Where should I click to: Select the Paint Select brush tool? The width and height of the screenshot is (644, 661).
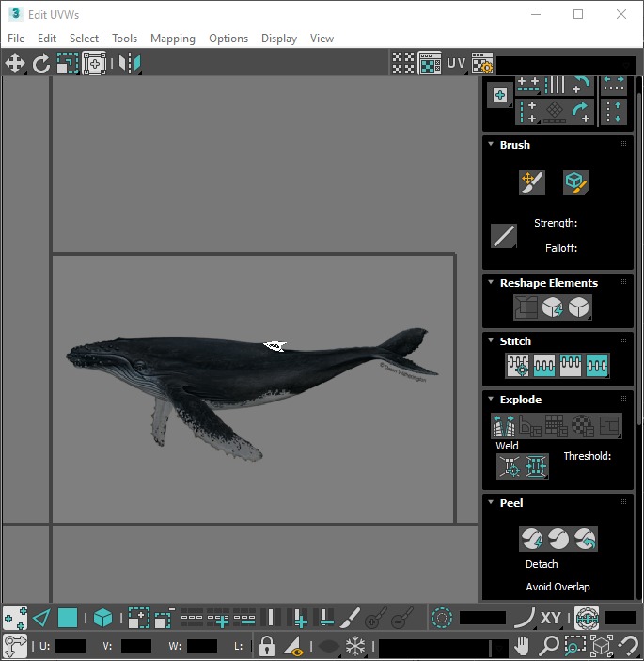click(x=350, y=619)
